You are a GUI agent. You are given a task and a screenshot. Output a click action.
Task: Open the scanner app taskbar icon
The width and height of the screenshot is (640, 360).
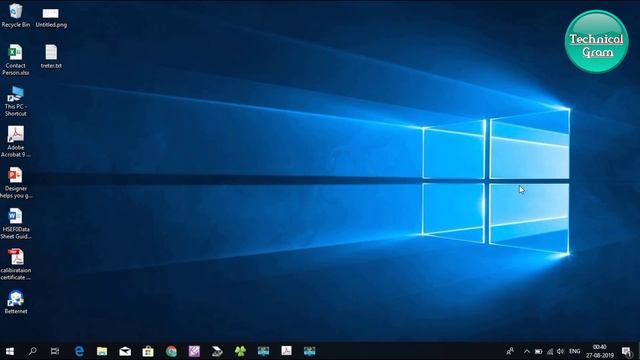point(217,351)
